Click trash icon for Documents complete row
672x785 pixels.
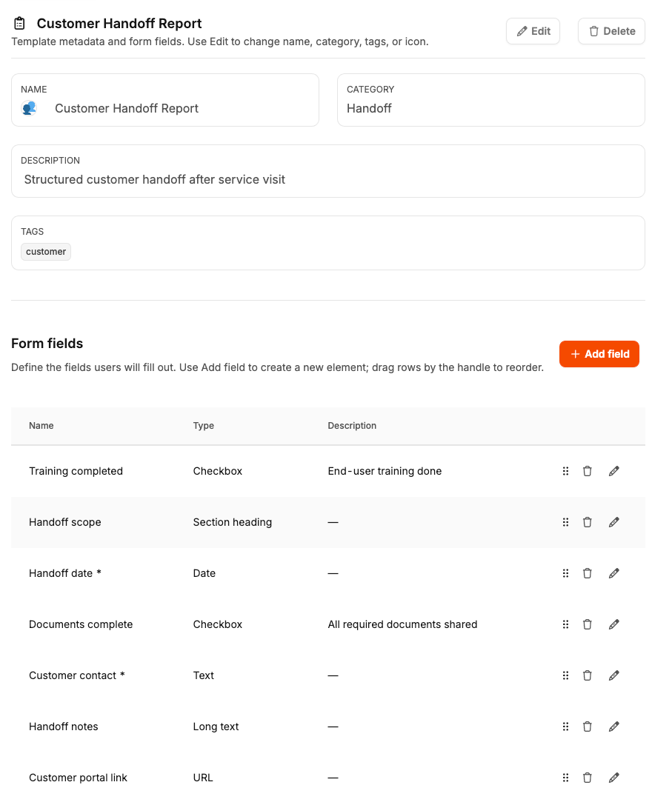pyautogui.click(x=588, y=624)
